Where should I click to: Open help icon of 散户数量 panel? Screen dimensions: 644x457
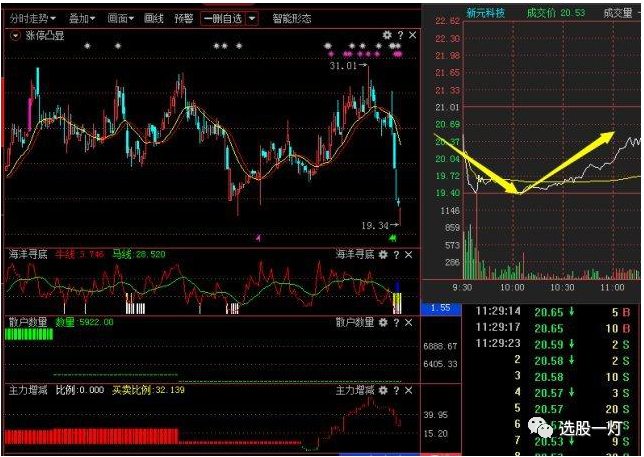[x=396, y=323]
